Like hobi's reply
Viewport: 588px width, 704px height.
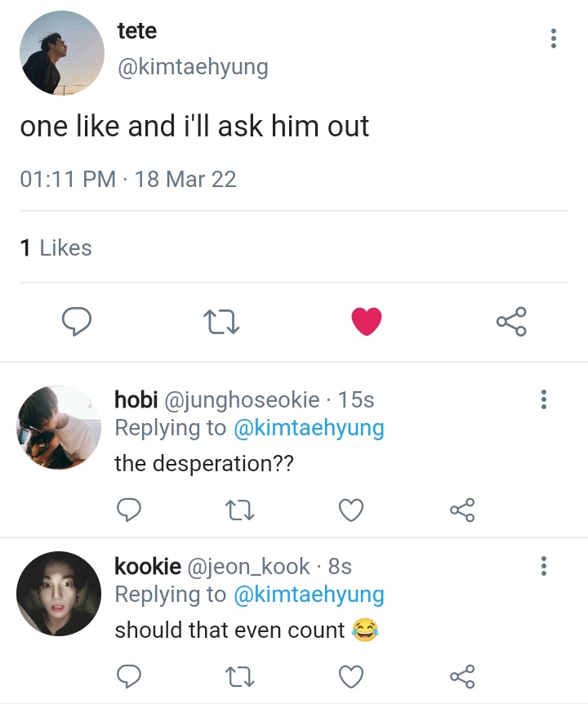pyautogui.click(x=350, y=510)
